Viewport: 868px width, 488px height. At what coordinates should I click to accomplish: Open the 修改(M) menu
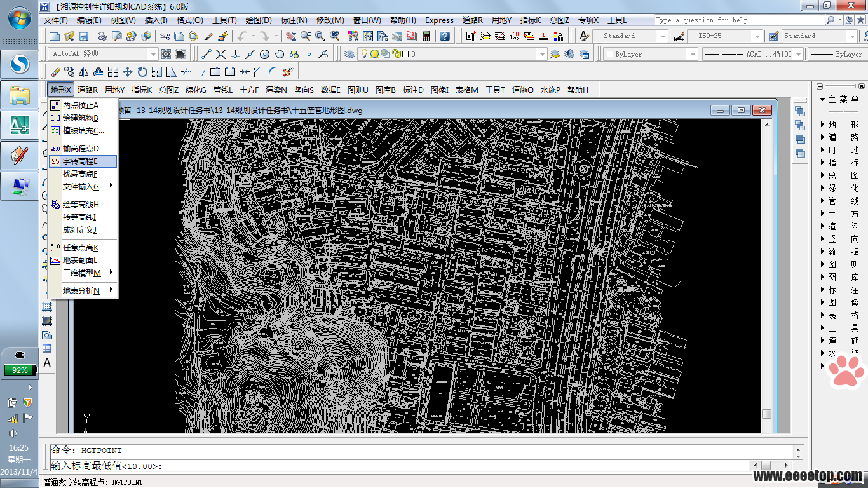(330, 20)
